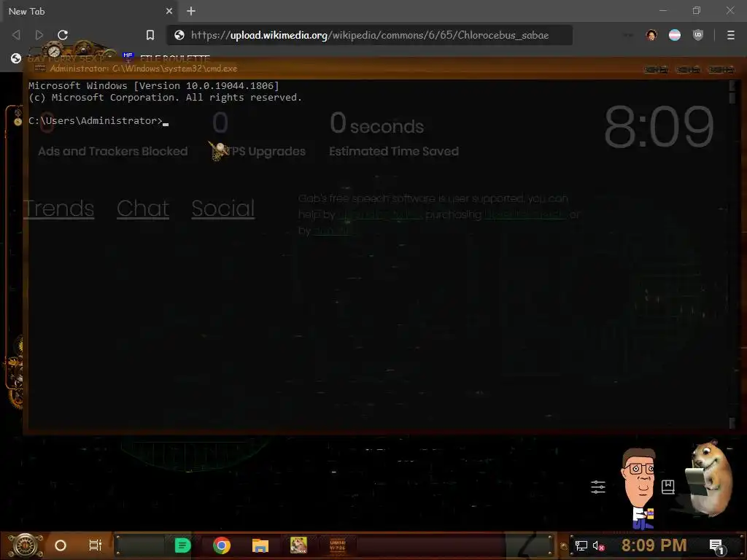Click the hamster holding a notepad image

tap(709, 478)
